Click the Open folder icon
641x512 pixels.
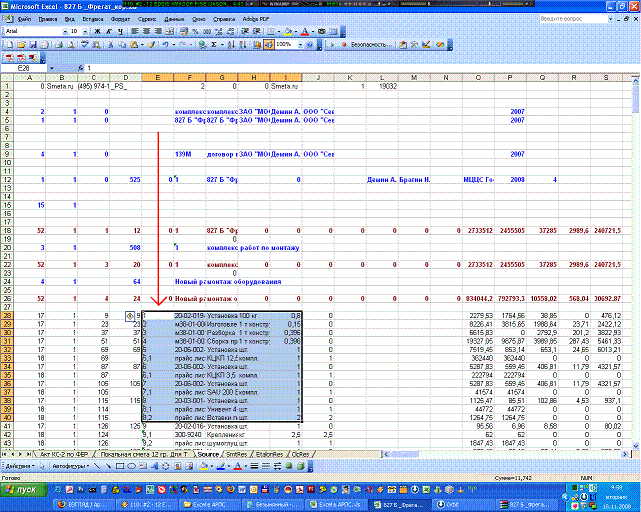[x=22, y=45]
